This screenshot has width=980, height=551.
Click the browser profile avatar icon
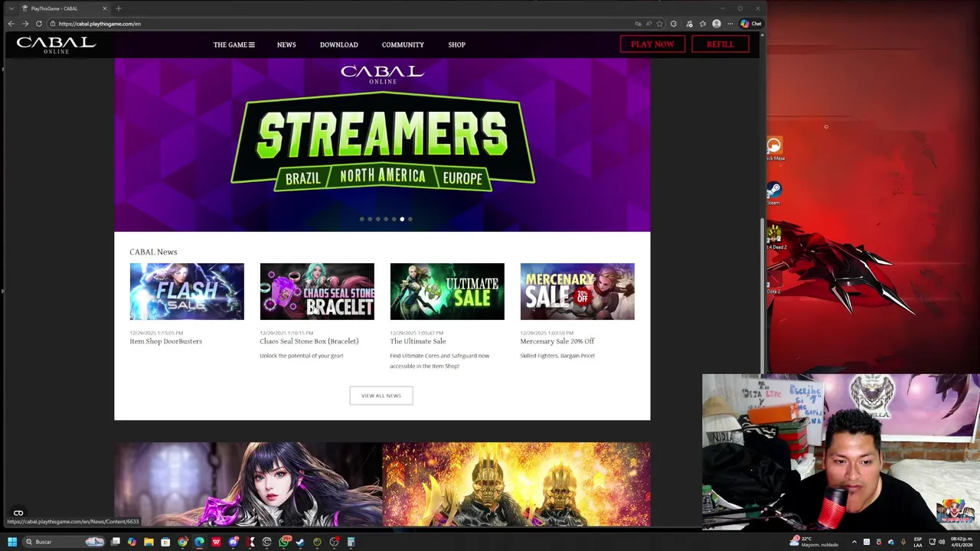[717, 24]
